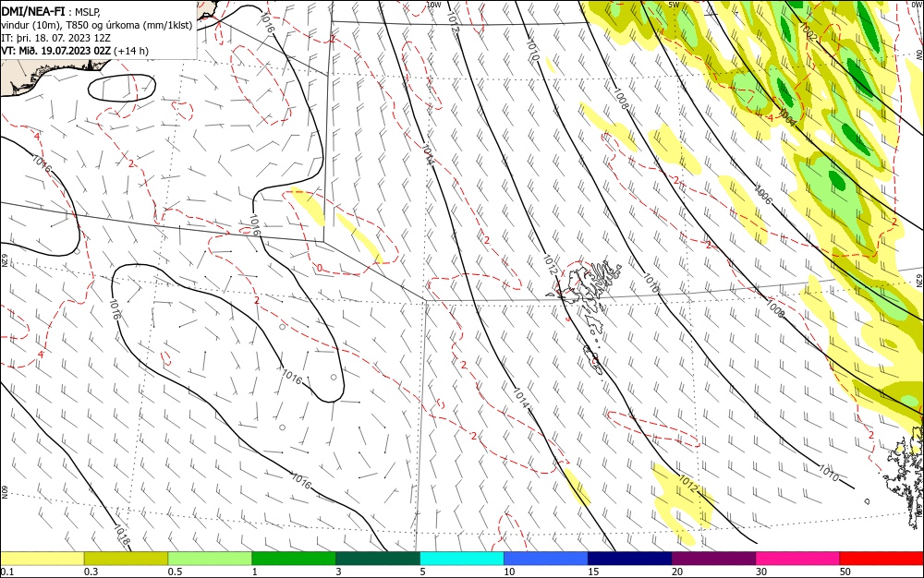Viewport: 924px width, 578px height.
Task: Click the purple 20 mm legend swatch
Action: pyautogui.click(x=713, y=559)
